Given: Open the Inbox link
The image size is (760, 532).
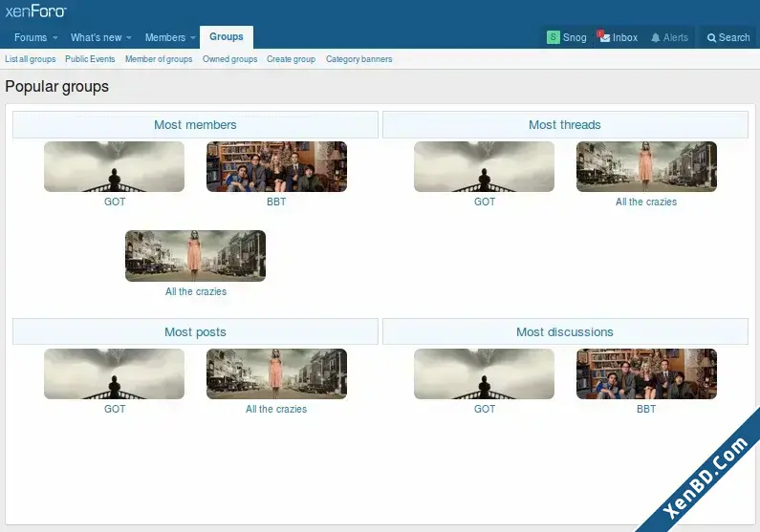Looking at the screenshot, I should pyautogui.click(x=625, y=37).
